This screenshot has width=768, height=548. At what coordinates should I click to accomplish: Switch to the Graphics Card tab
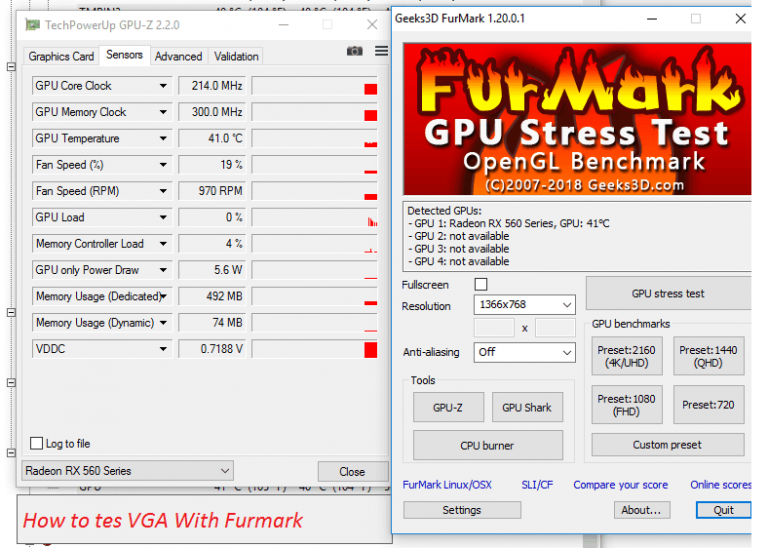[61, 56]
